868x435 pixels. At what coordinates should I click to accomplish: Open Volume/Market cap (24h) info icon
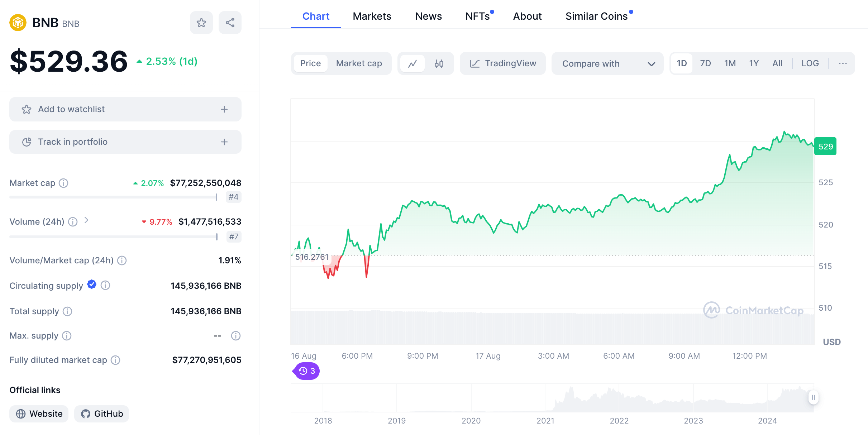click(x=122, y=260)
